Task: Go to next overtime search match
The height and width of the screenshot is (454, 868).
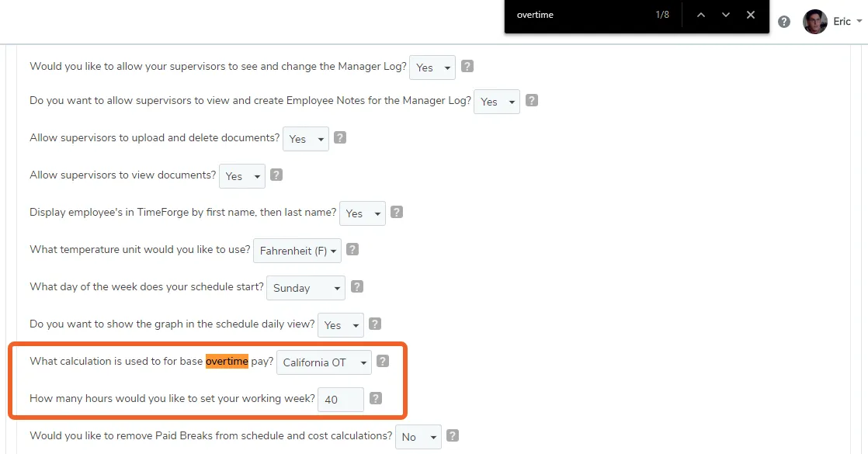Action: [726, 15]
